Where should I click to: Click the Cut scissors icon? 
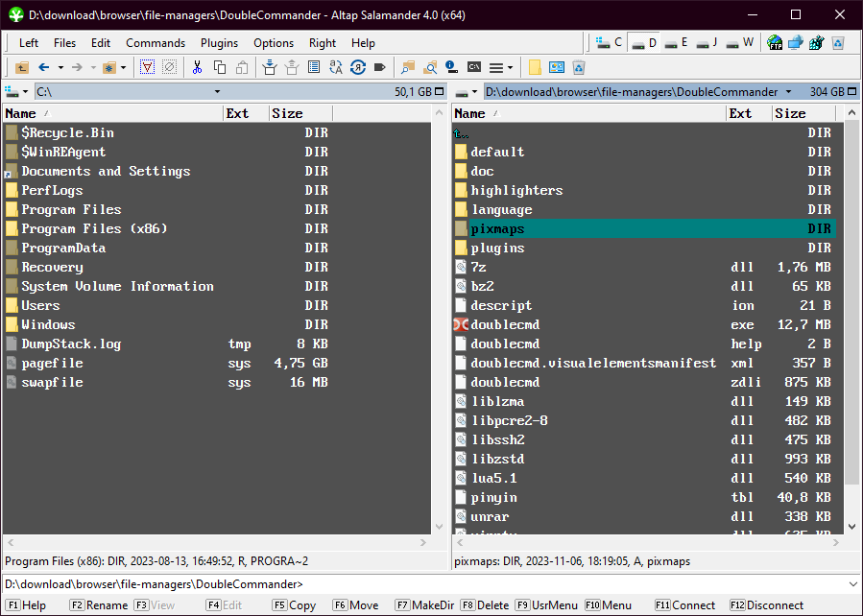(x=197, y=67)
